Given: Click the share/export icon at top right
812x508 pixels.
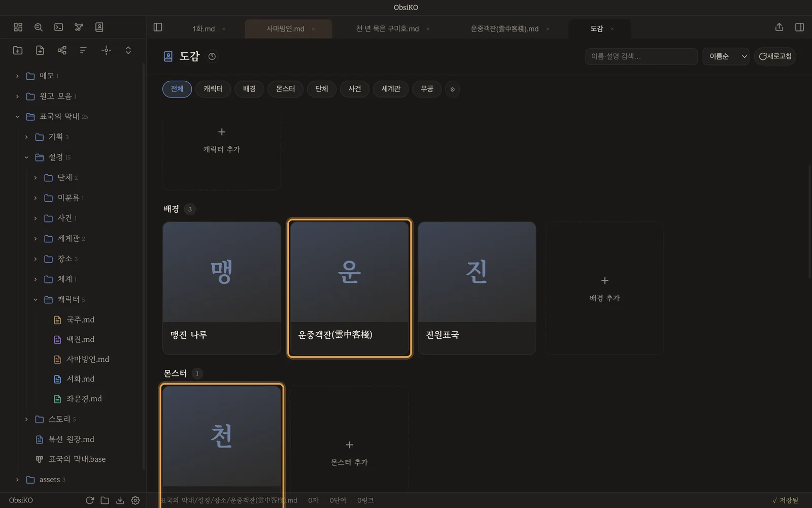Looking at the screenshot, I should 779,27.
